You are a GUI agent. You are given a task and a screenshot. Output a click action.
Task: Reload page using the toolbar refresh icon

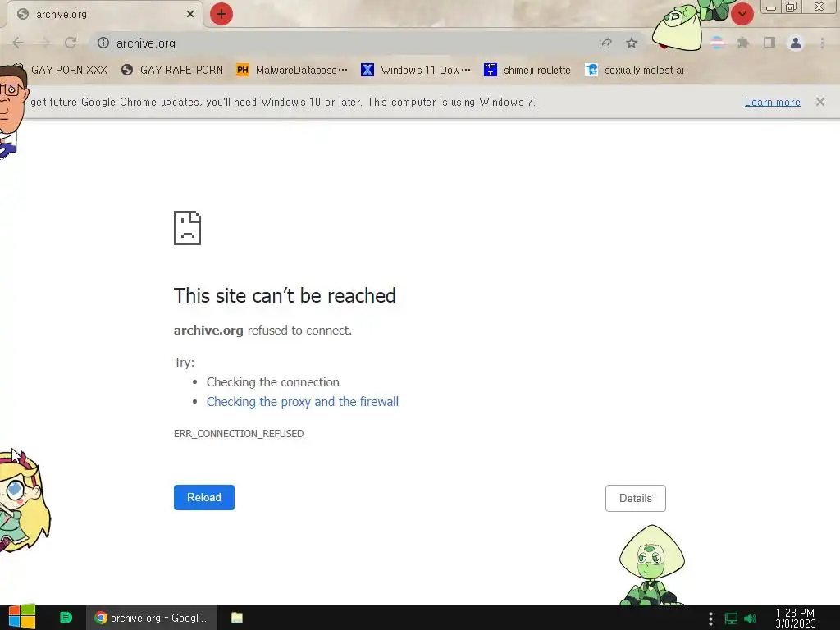coord(71,43)
